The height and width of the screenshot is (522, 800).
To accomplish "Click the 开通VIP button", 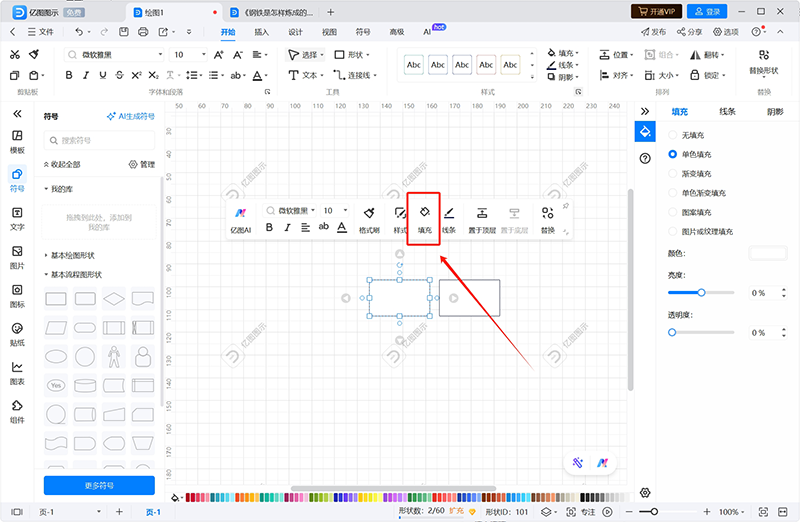I will [x=656, y=12].
